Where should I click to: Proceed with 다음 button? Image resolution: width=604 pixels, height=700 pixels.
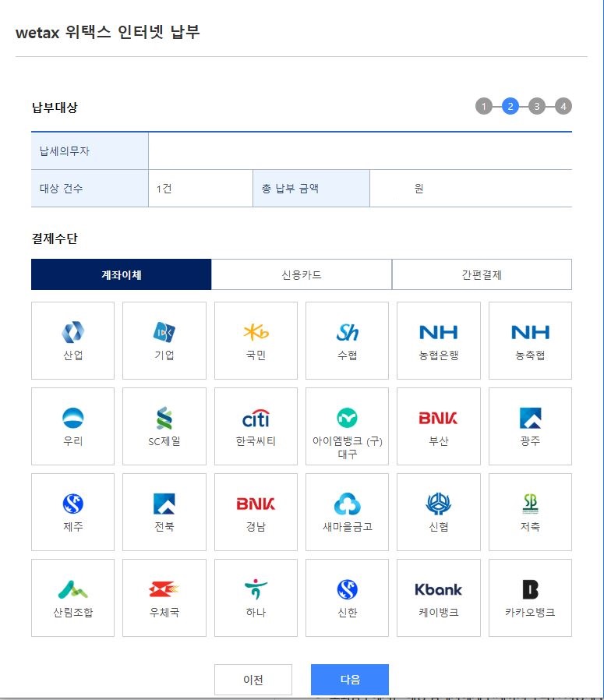coord(350,680)
